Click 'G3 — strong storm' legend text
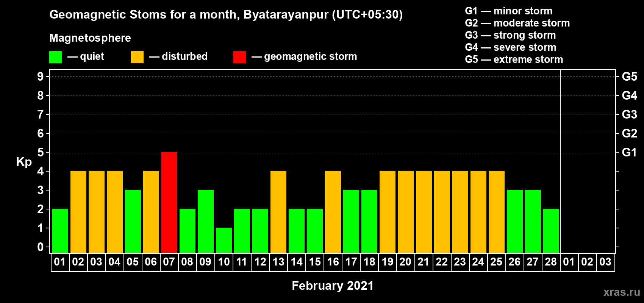The height and width of the screenshot is (303, 644). [x=511, y=35]
